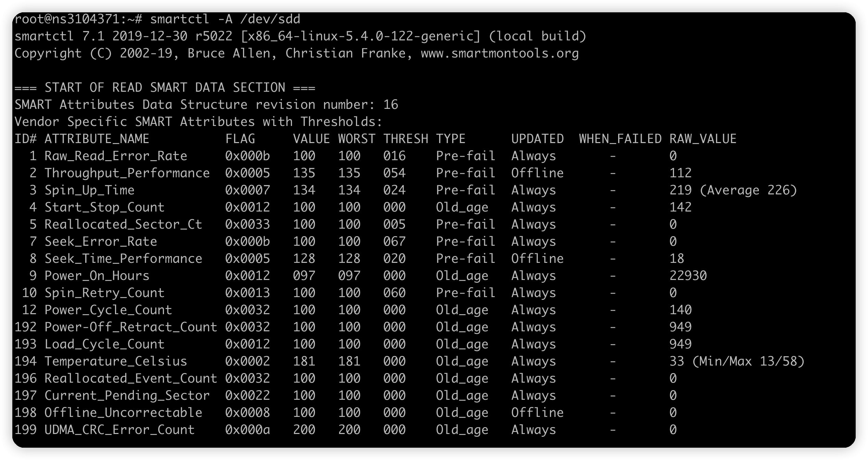Click the Temperature_Celsius attribute name
This screenshot has width=868, height=460.
click(x=116, y=361)
